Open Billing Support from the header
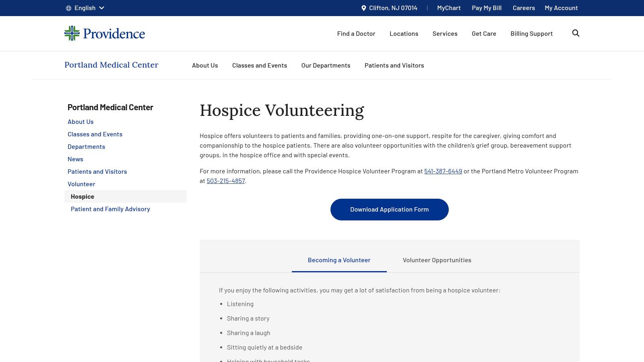This screenshot has height=362, width=644. 531,33
